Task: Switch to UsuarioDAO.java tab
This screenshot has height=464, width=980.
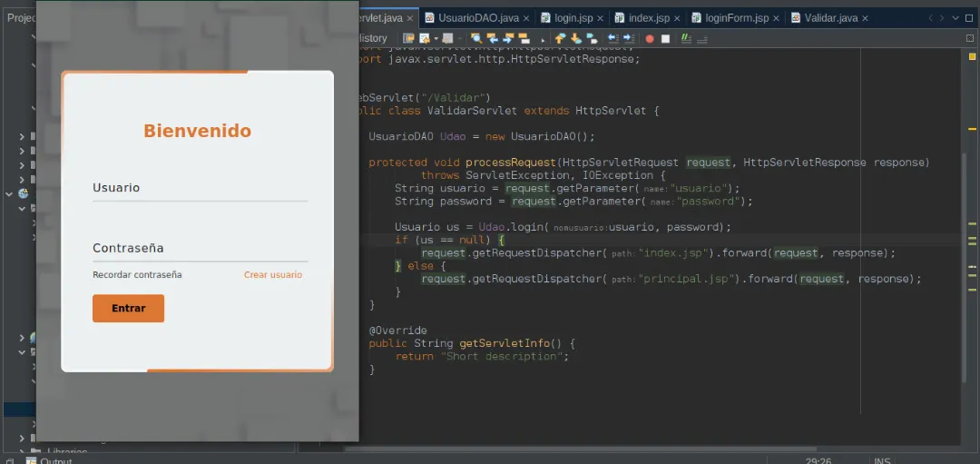Action: 478,18
